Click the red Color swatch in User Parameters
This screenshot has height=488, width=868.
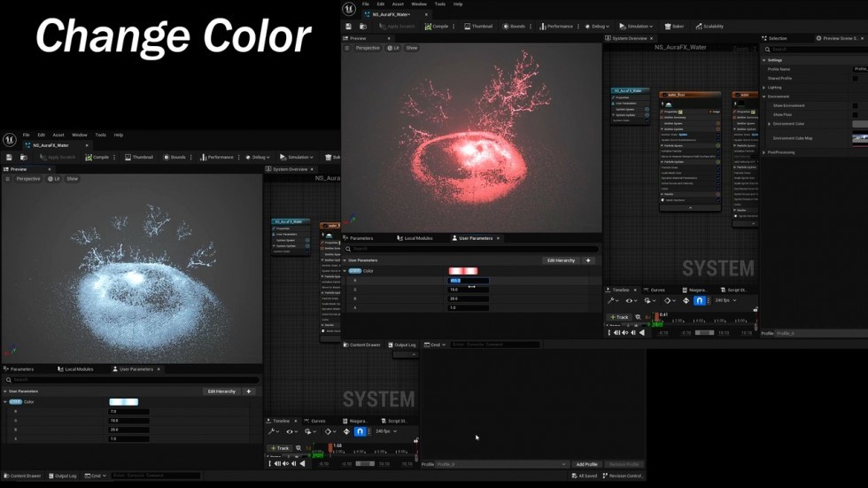pyautogui.click(x=462, y=271)
